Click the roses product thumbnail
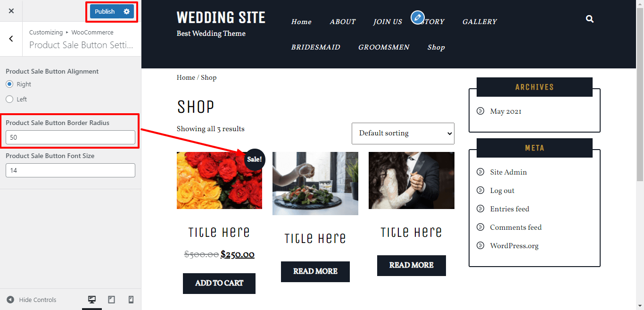 coord(219,180)
